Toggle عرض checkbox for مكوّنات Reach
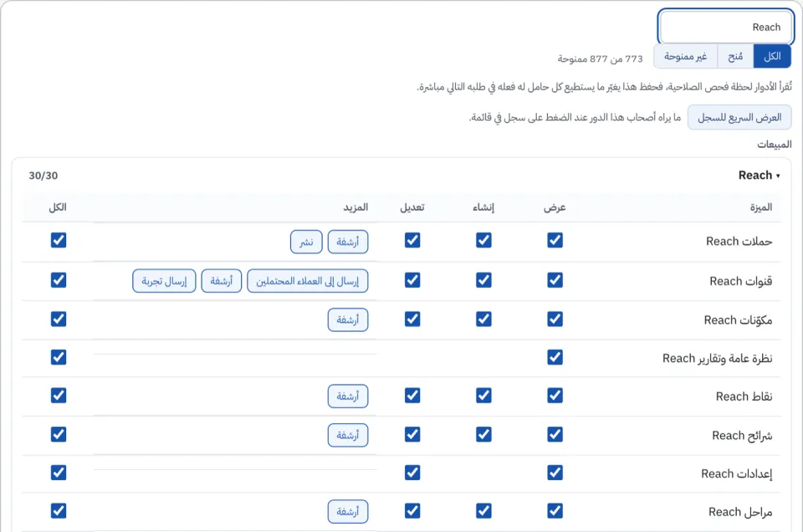This screenshot has height=532, width=803. 555,319
